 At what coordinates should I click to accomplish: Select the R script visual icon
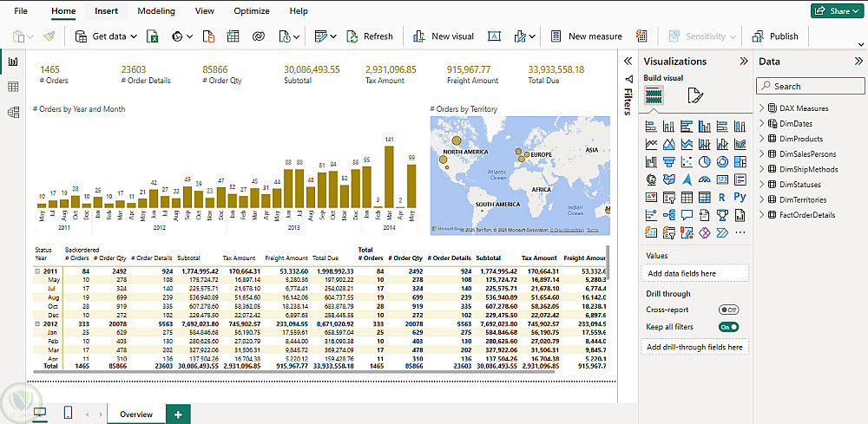pos(721,197)
